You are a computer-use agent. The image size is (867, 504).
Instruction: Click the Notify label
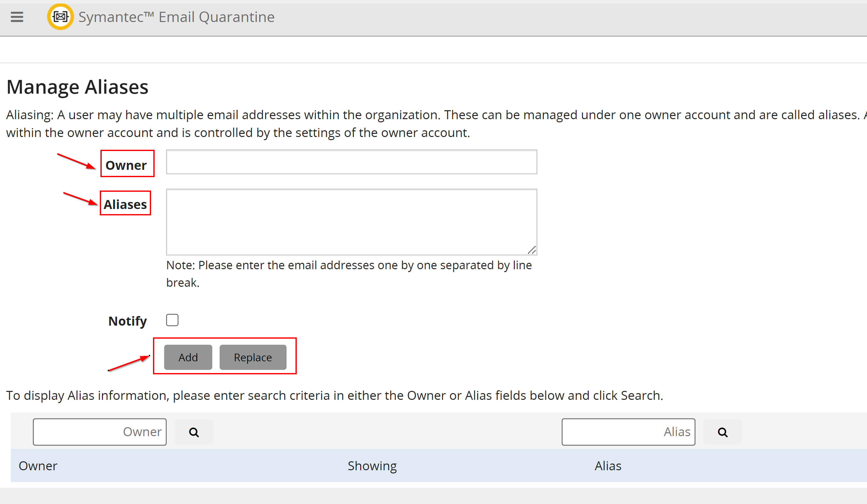coord(127,321)
